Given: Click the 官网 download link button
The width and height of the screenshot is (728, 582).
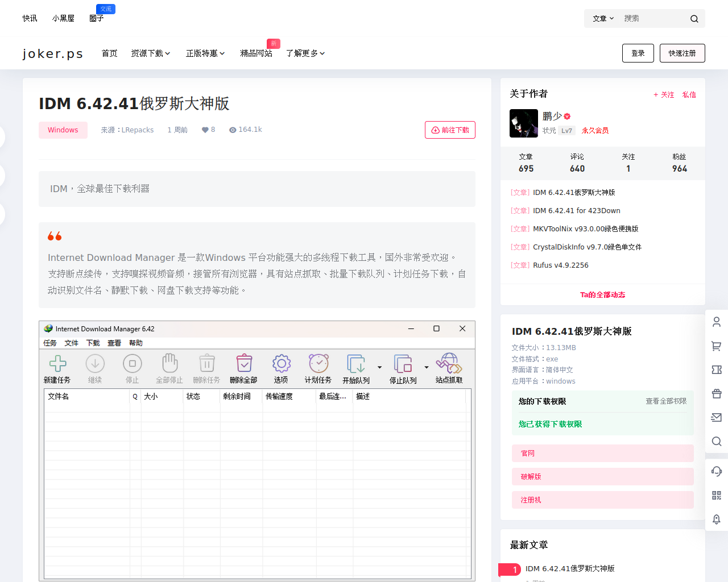Looking at the screenshot, I should pyautogui.click(x=603, y=454).
